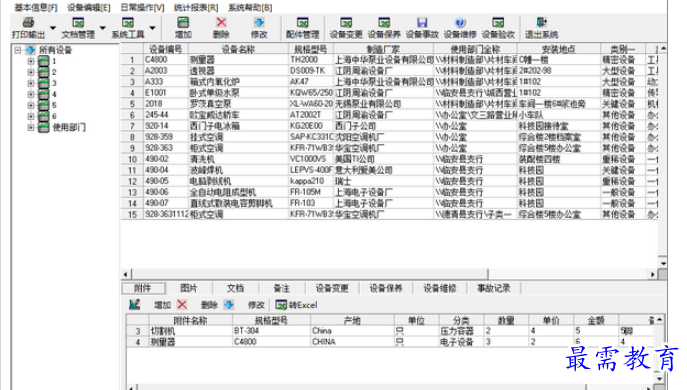Click the 系统工具 toolbar icon
The image size is (687, 390).
(x=128, y=23)
